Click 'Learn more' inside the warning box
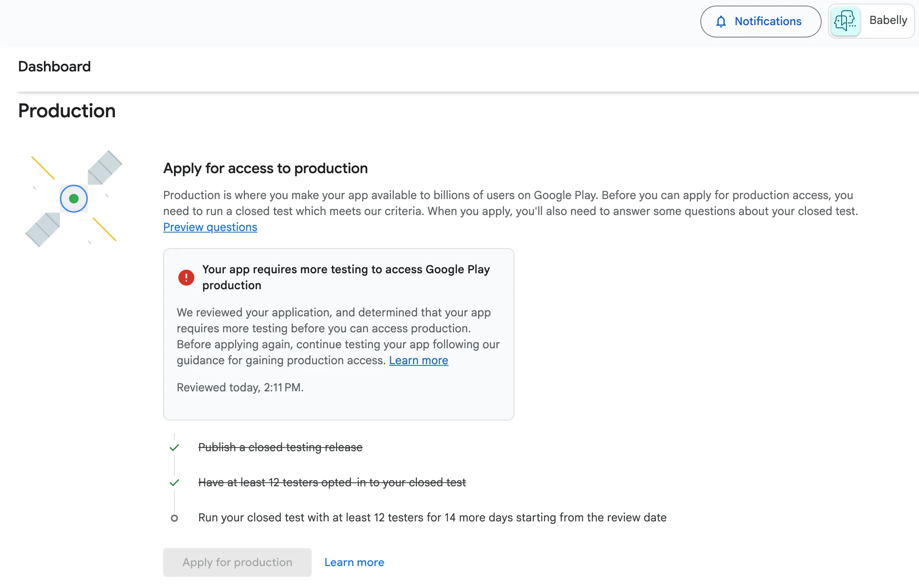 tap(418, 360)
